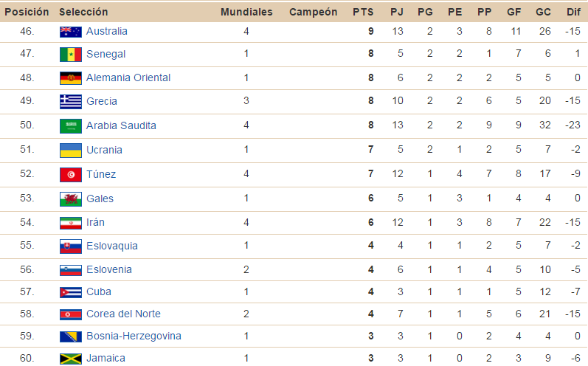This screenshot has width=588, height=366.
Task: Open the Ucrania team link
Action: click(104, 150)
